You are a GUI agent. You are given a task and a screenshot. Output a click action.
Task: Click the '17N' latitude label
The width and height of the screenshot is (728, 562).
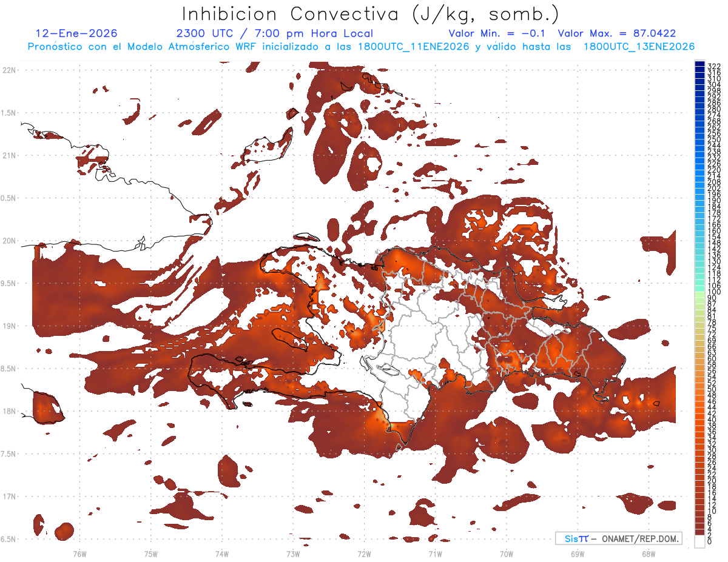[9, 497]
